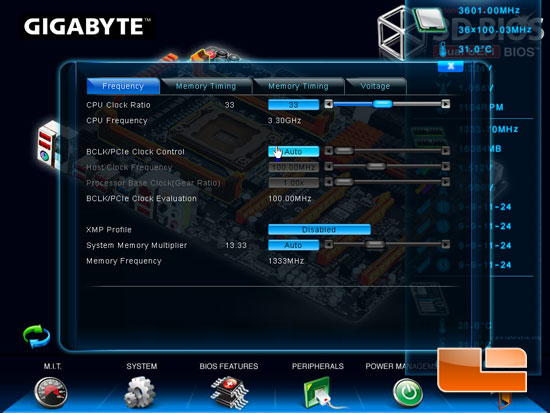Click Host Clock Frequency slider right arrow

445,166
